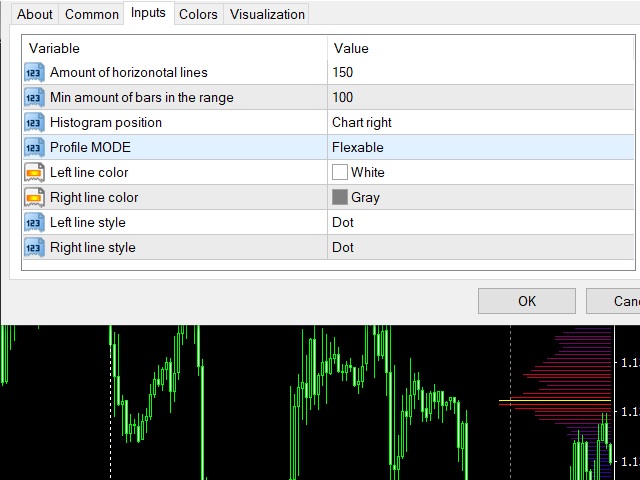Switch to the Colors tab

point(198,14)
